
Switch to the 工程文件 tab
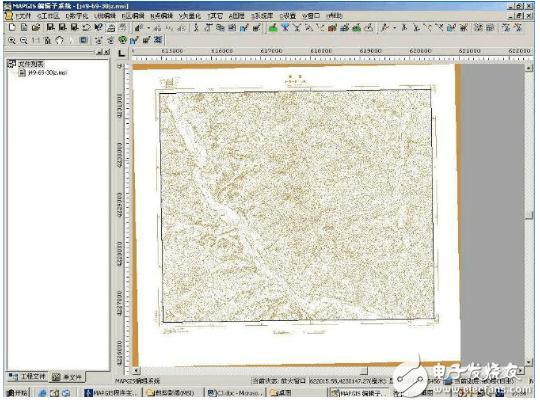28,376
